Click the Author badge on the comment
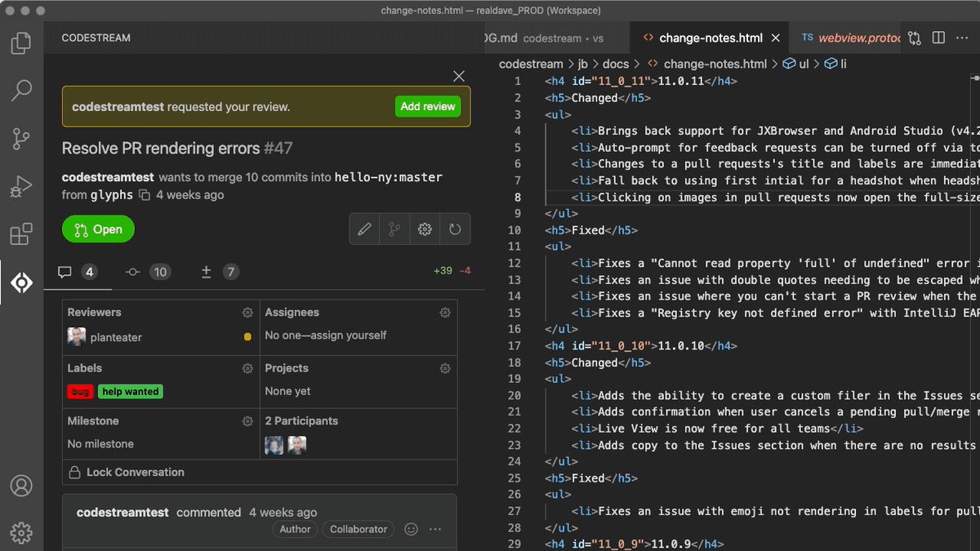The width and height of the screenshot is (980, 551). coord(295,529)
